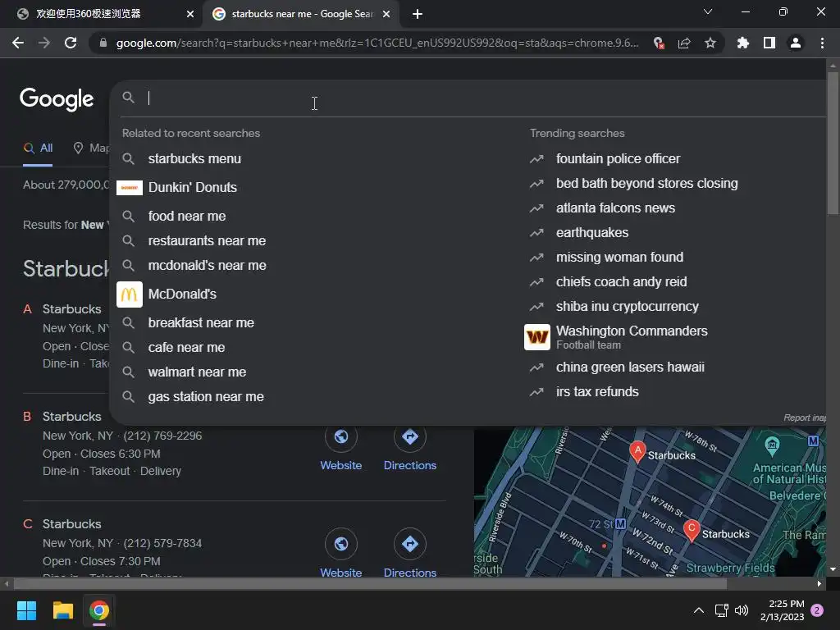
Task: Click the forward navigation arrow
Action: pyautogui.click(x=44, y=43)
